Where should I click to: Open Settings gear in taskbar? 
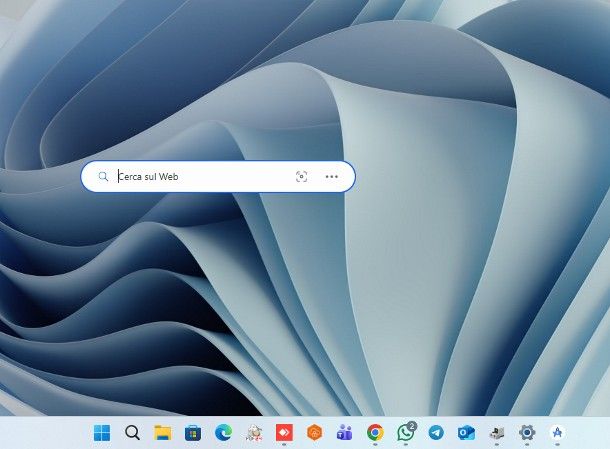tap(527, 433)
